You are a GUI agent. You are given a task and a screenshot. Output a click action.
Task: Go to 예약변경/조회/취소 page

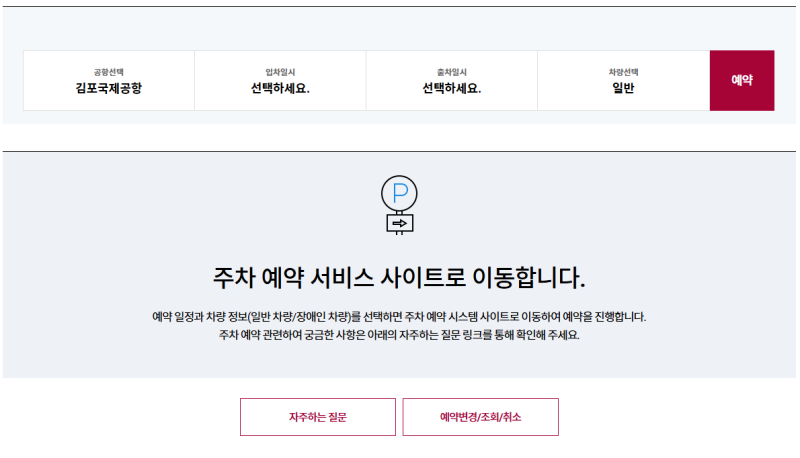[481, 417]
